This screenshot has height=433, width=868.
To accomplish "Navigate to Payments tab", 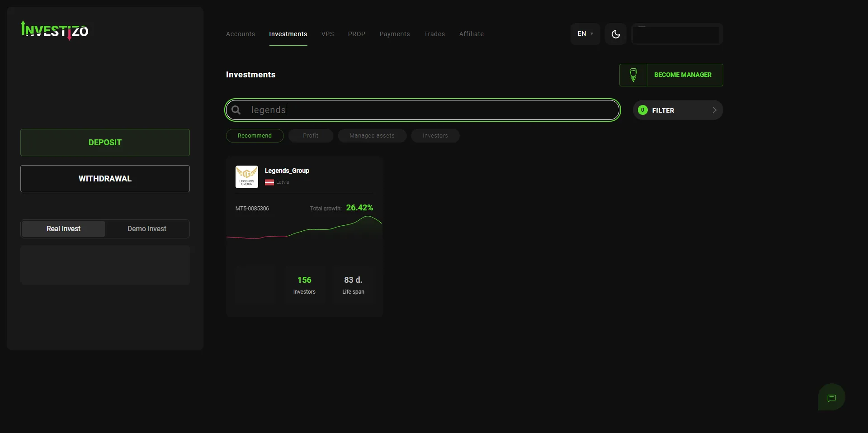I will pos(395,34).
